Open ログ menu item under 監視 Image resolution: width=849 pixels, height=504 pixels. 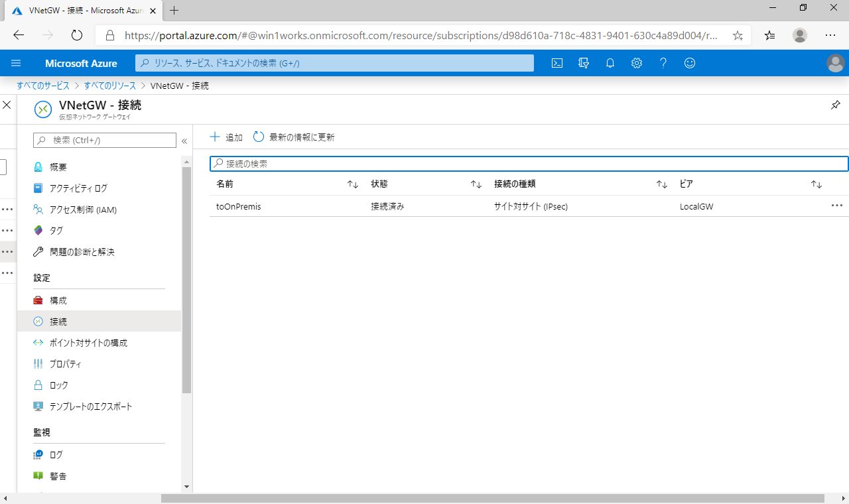point(99,455)
